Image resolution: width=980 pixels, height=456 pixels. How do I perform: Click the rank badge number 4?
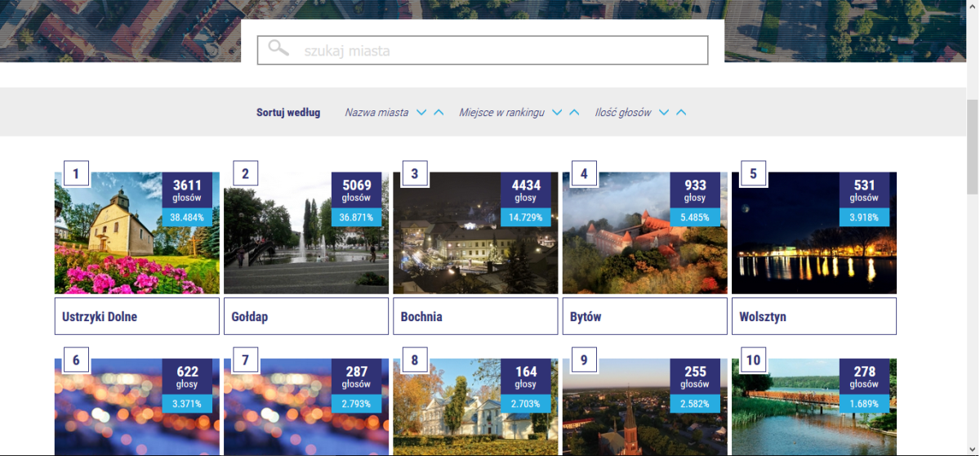click(x=584, y=173)
